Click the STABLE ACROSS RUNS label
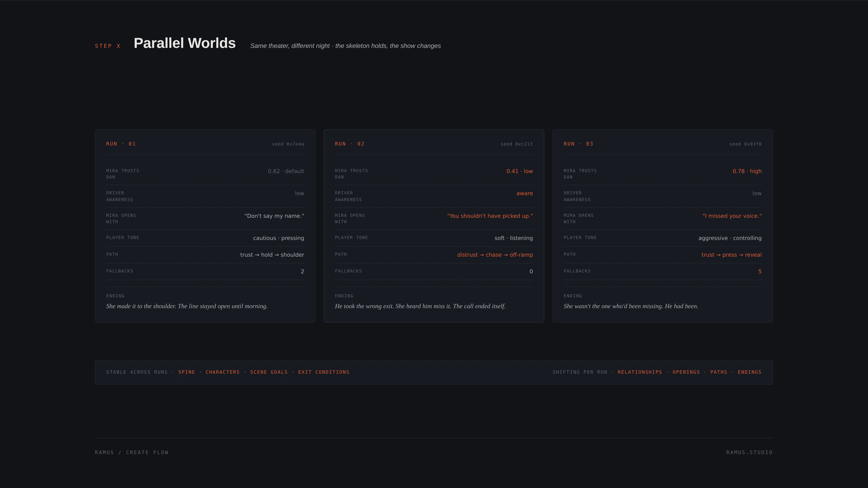Viewport: 868px width, 488px height. 137,372
